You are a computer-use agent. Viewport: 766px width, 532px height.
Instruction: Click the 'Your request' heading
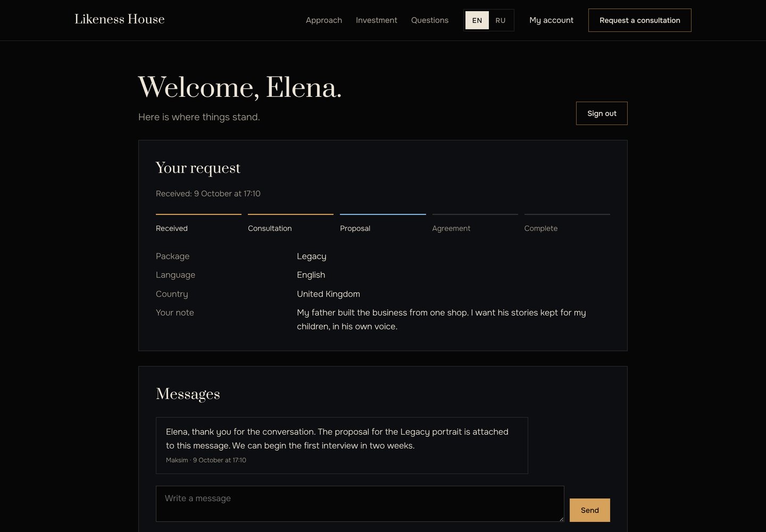pyautogui.click(x=198, y=168)
